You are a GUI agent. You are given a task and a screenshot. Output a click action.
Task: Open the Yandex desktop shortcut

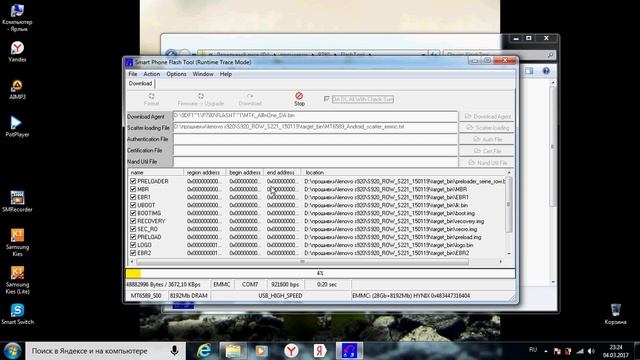pos(17,51)
